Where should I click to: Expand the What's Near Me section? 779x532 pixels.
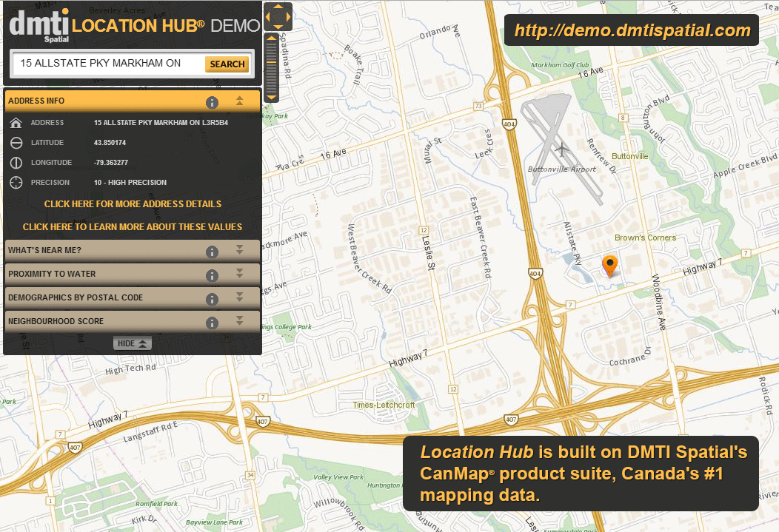point(239,250)
